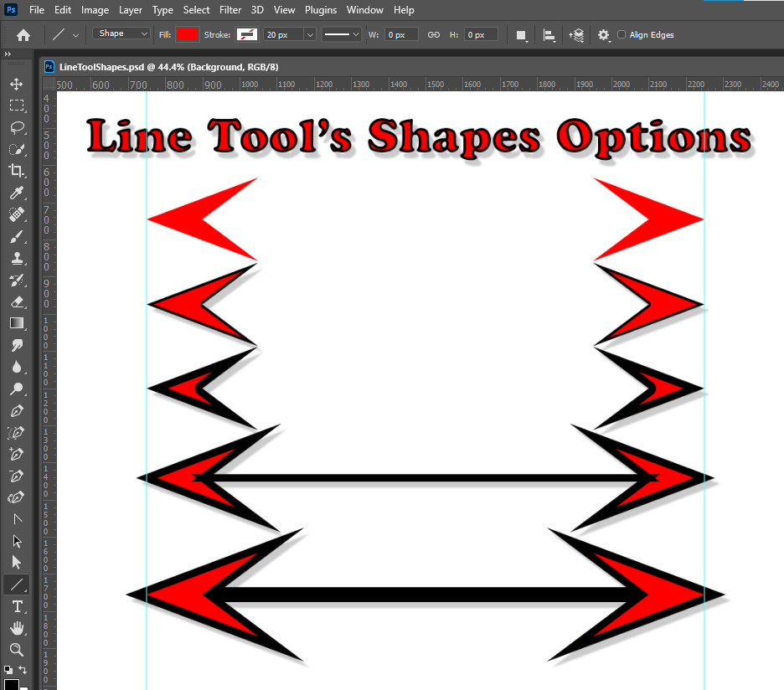Open the Shape mode dropdown
784x690 pixels.
click(x=121, y=34)
